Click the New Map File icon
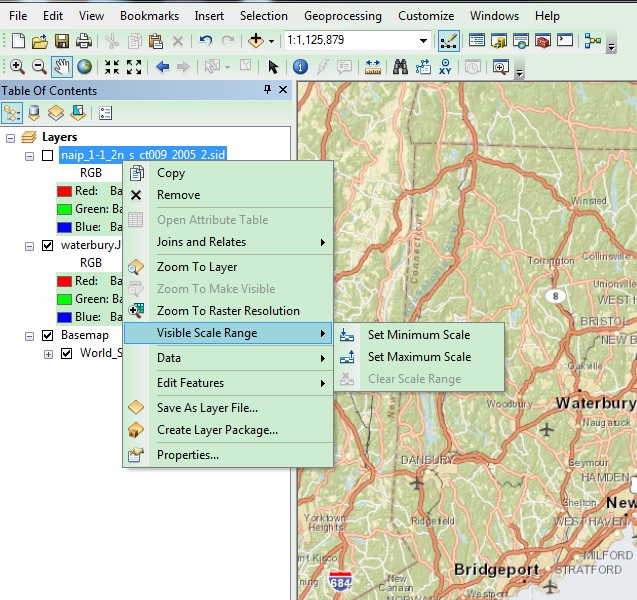This screenshot has height=600, width=637. [x=18, y=41]
